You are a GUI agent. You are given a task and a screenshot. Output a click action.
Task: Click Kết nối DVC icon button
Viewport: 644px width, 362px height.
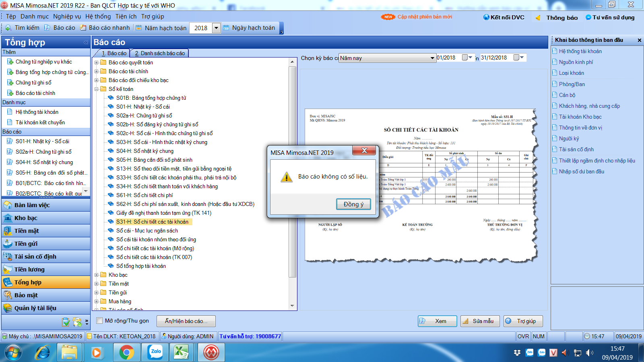click(504, 17)
